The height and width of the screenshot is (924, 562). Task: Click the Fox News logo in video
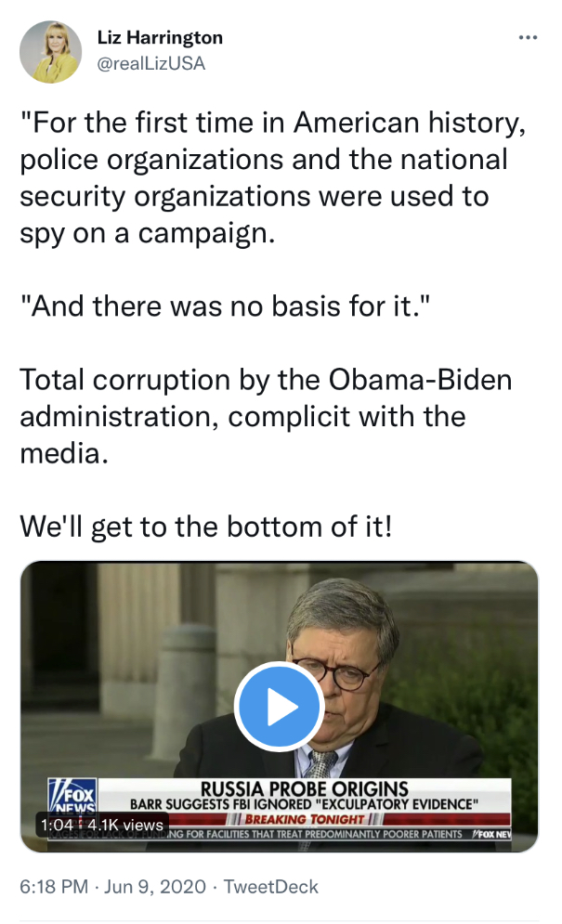coord(72,799)
